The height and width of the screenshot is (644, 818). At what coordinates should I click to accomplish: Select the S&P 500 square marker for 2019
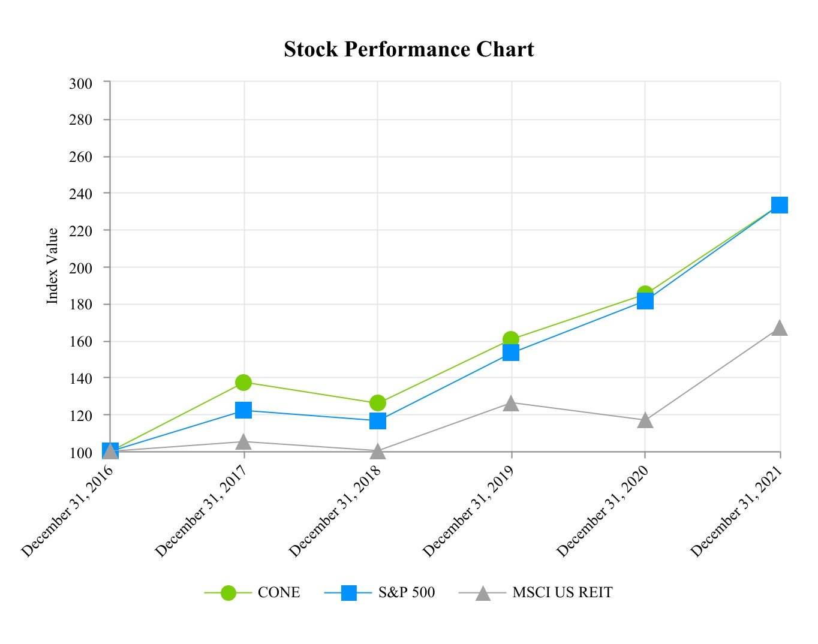[511, 353]
